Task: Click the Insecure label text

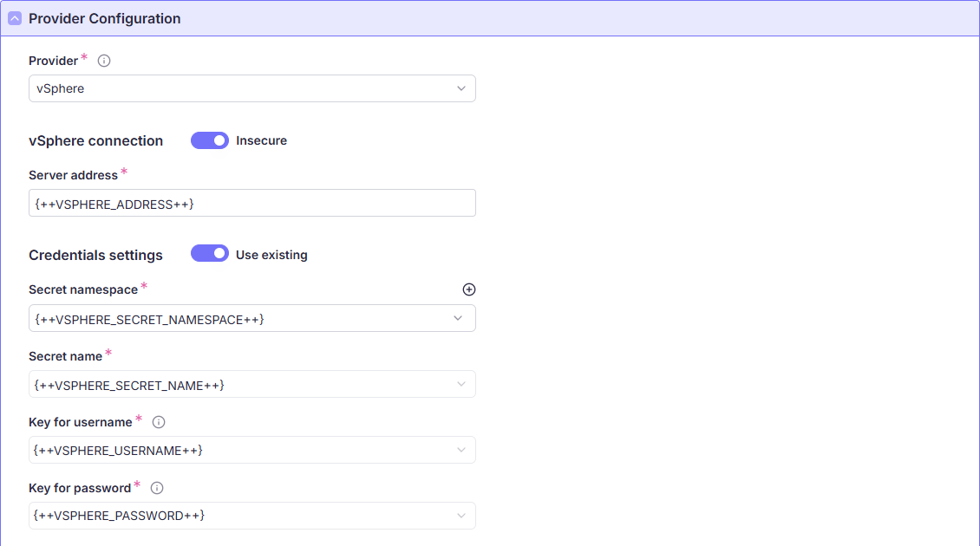Action: pos(261,140)
